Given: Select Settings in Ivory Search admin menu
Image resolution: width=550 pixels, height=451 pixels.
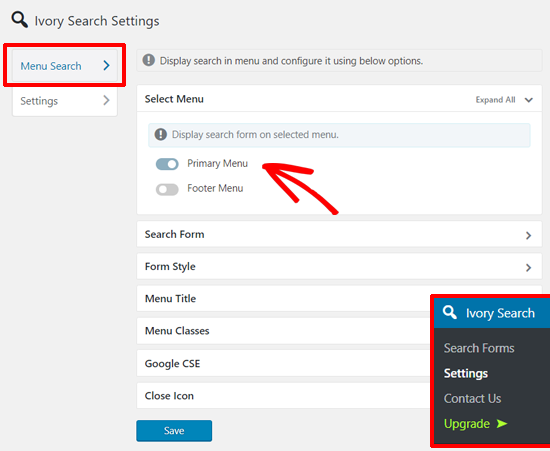Looking at the screenshot, I should (x=465, y=373).
